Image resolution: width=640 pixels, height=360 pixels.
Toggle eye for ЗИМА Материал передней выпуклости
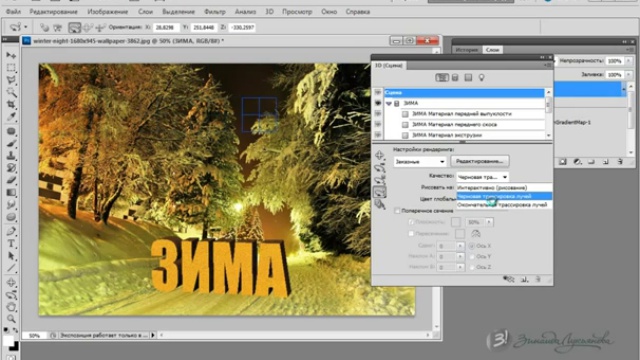click(378, 114)
